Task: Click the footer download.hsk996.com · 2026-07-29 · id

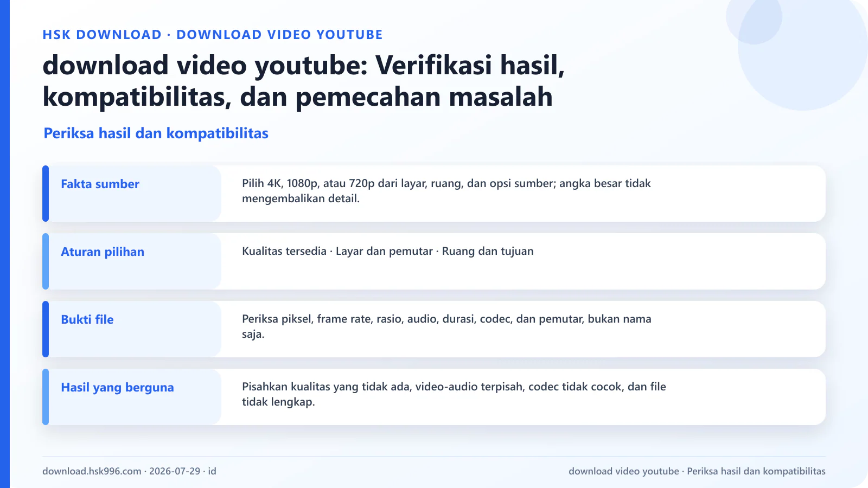Action: (x=130, y=471)
